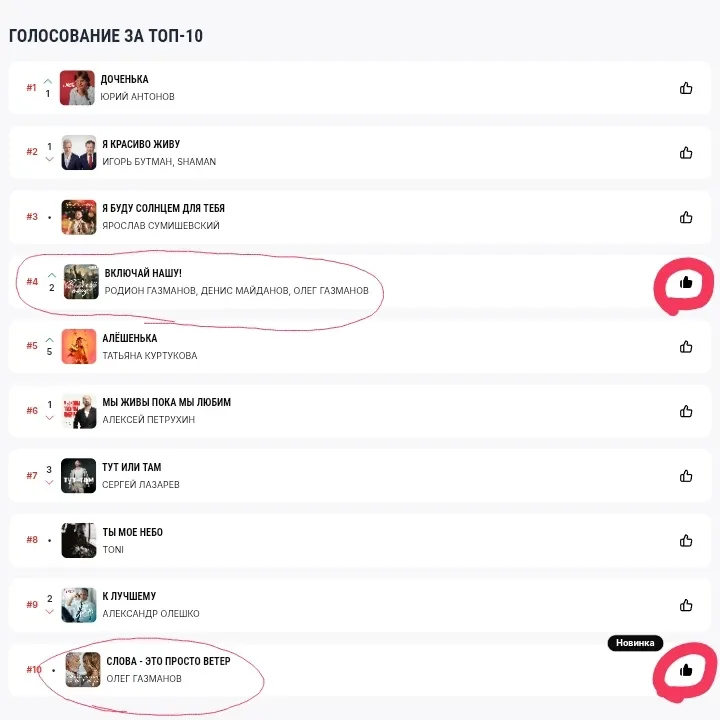Give thumbs-up to Алёшенька

[686, 347]
